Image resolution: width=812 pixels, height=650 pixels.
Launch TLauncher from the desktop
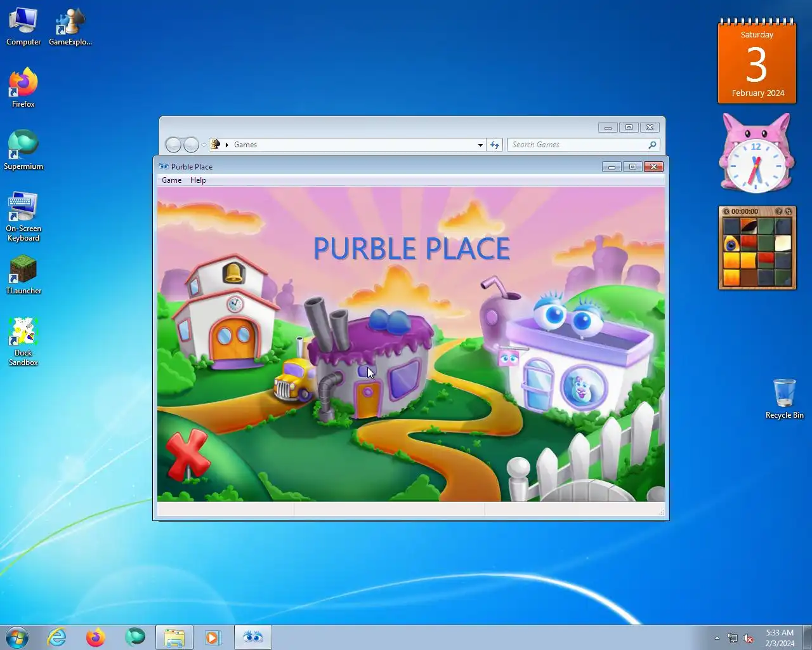point(23,275)
